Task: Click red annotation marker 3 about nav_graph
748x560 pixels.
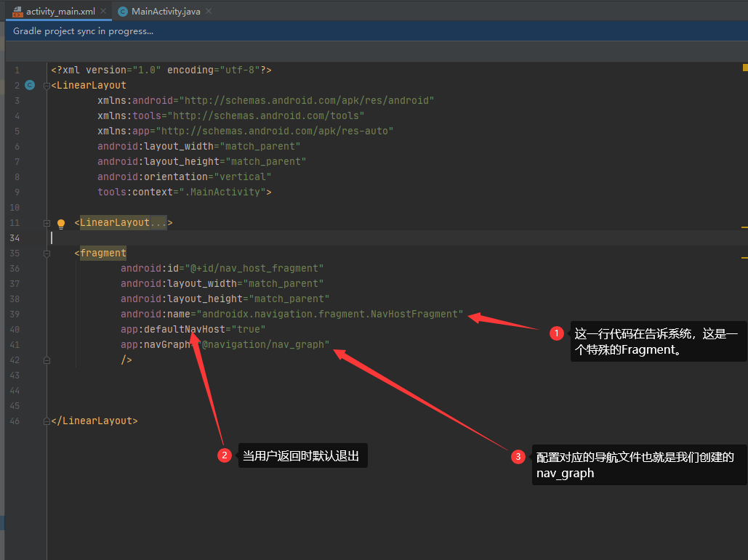Action: coord(518,457)
